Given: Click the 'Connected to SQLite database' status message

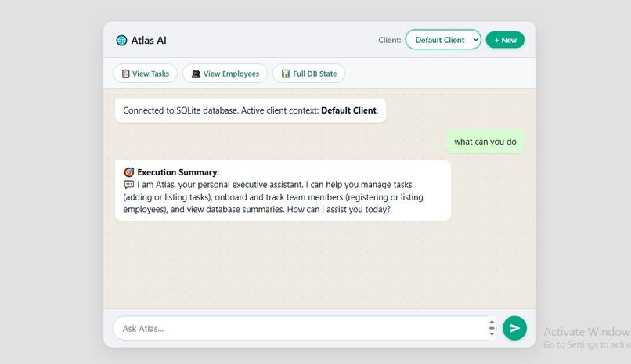Looking at the screenshot, I should [x=251, y=110].
